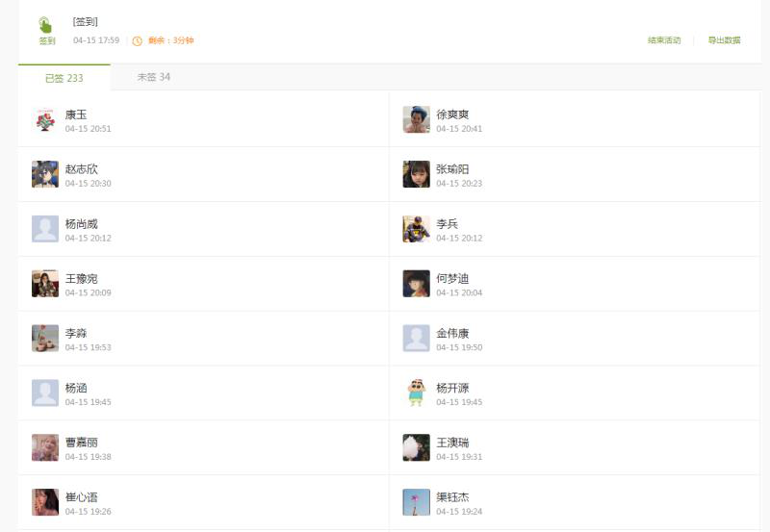Click the name 何梦迪 in the list
This screenshot has width=770, height=532.
(452, 279)
